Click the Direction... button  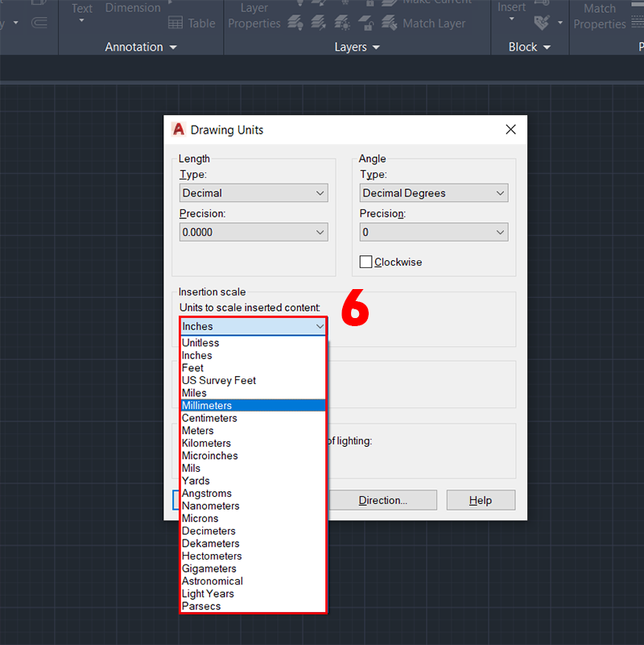[x=383, y=500]
